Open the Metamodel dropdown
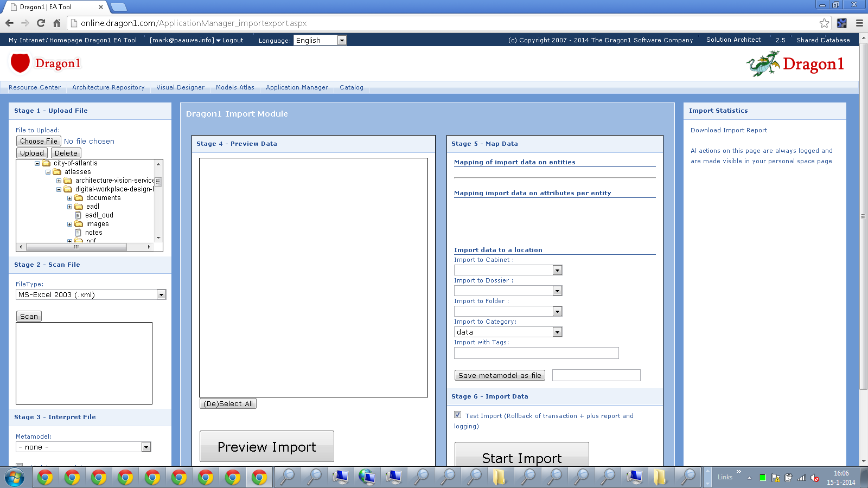Viewport: 868px width, 488px height. 84,447
